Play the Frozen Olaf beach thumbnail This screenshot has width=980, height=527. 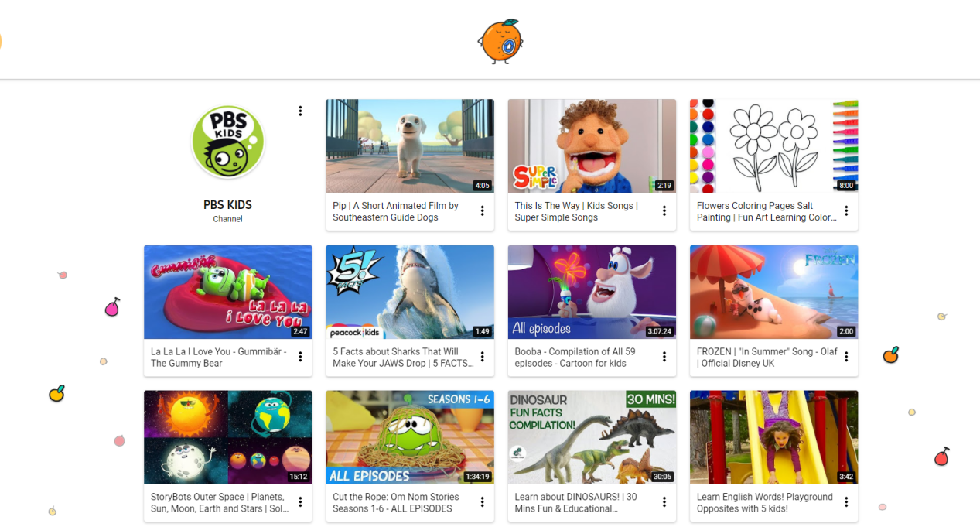click(x=774, y=293)
